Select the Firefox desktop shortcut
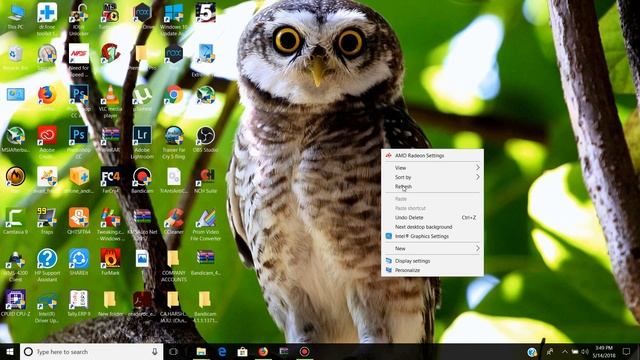 coord(47,98)
